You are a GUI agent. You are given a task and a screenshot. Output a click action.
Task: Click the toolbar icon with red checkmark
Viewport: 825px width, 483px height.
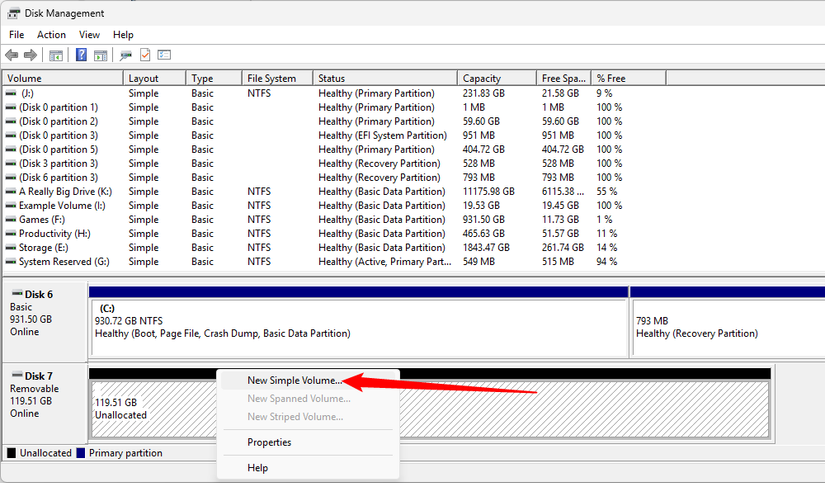[145, 55]
